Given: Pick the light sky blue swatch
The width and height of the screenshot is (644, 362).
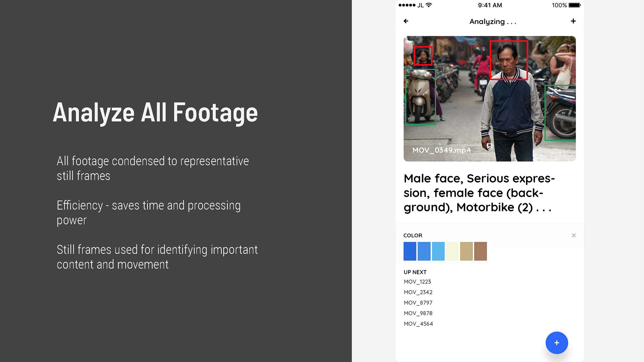Looking at the screenshot, I should click(438, 251).
